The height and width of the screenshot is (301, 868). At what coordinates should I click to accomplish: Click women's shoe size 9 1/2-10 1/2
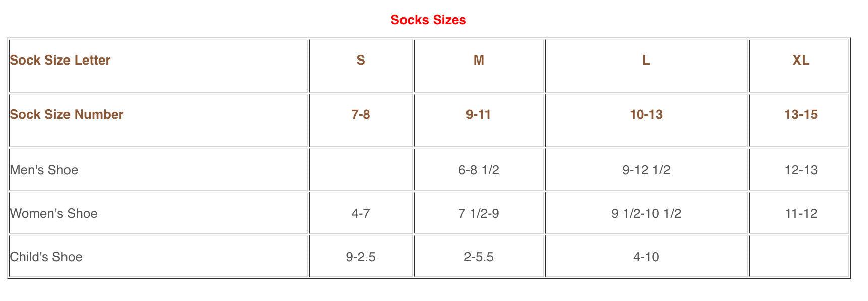pos(646,214)
